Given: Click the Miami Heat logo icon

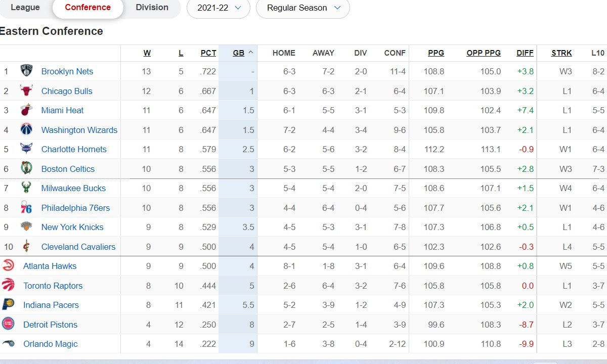Looking at the screenshot, I should point(26,110).
